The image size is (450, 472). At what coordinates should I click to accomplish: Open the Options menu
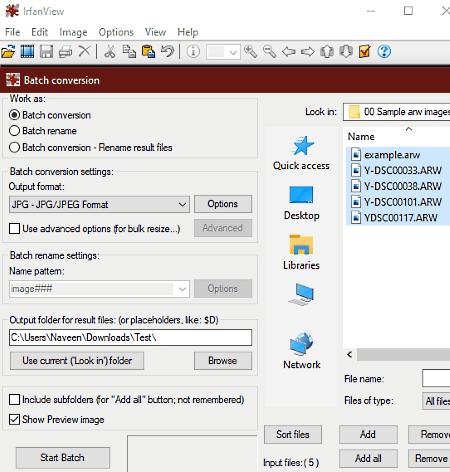(116, 32)
